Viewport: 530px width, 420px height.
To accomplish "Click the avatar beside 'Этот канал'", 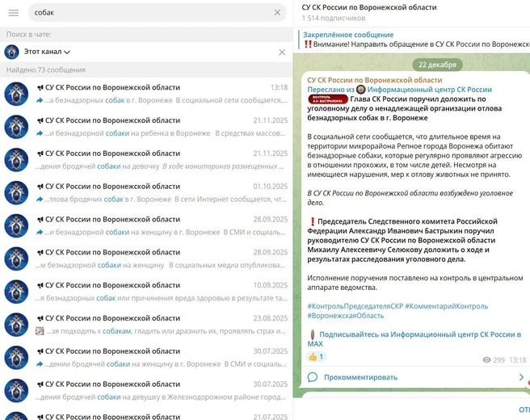I will [11, 52].
